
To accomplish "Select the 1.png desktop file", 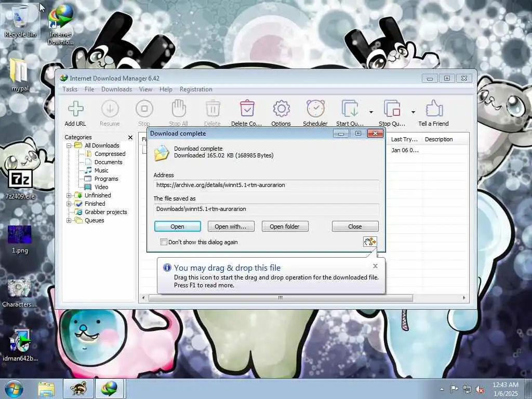I will click(20, 240).
